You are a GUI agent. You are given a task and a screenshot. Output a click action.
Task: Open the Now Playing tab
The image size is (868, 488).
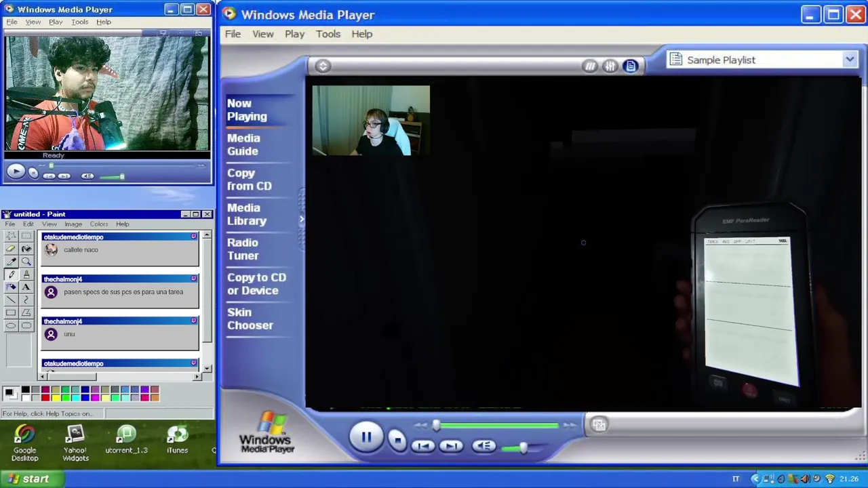pyautogui.click(x=247, y=110)
